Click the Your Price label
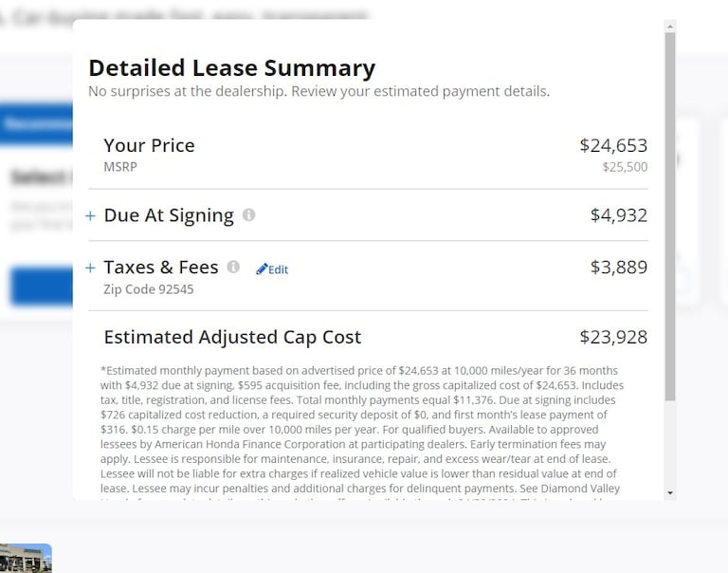 pos(149,145)
